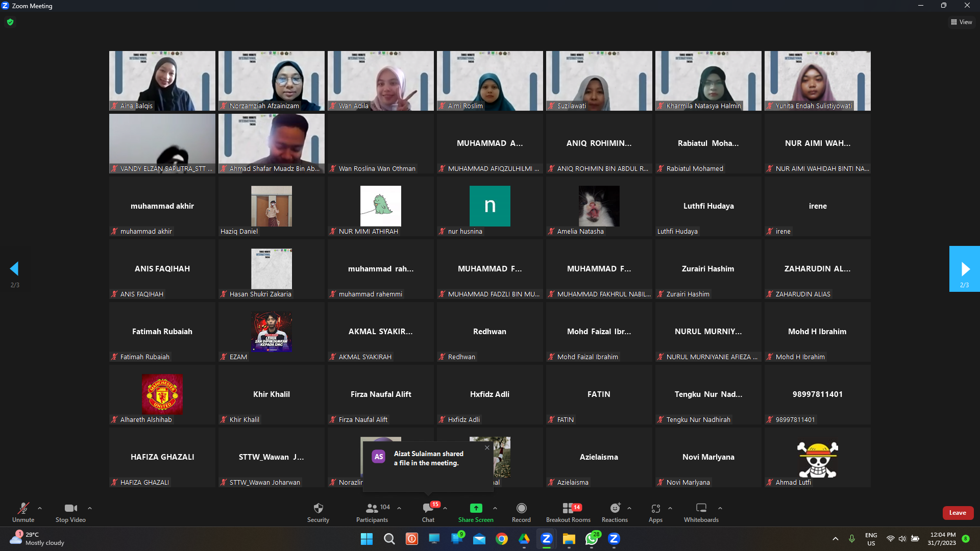980x551 pixels.
Task: Dismiss the Aizat Sulaiman file notification
Action: 487,447
